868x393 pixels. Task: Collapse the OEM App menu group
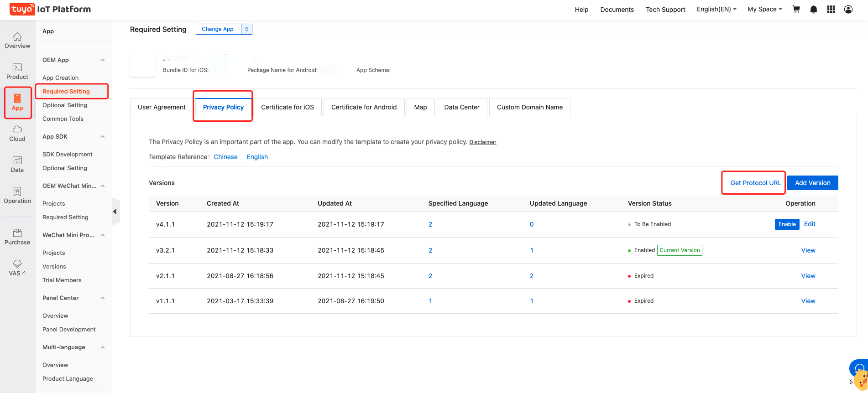(103, 60)
